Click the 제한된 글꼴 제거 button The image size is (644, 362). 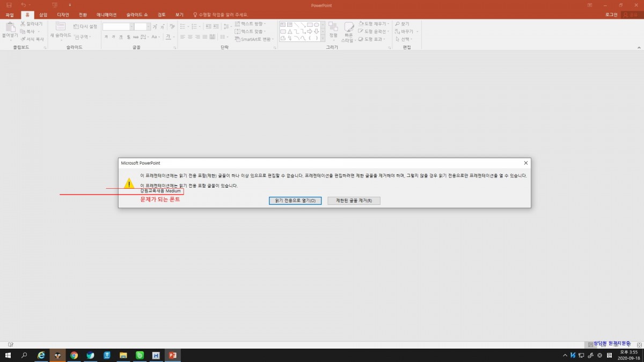354,201
